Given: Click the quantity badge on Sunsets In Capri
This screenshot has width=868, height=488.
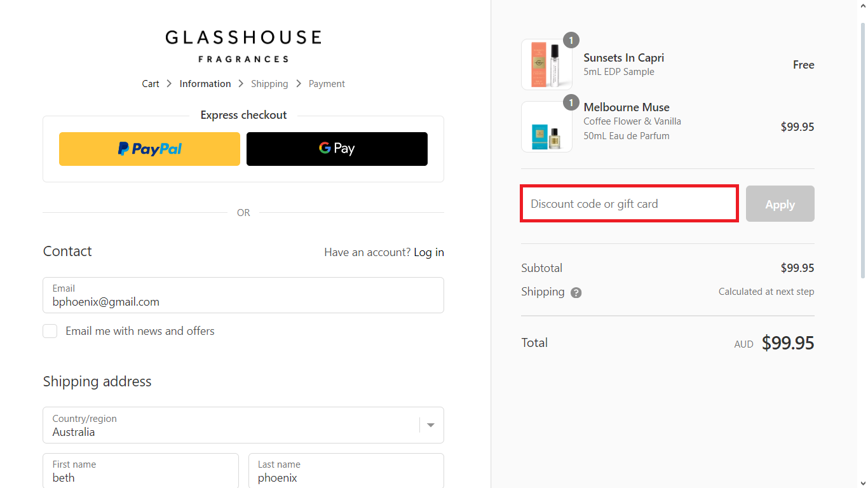Looking at the screenshot, I should pyautogui.click(x=571, y=39).
